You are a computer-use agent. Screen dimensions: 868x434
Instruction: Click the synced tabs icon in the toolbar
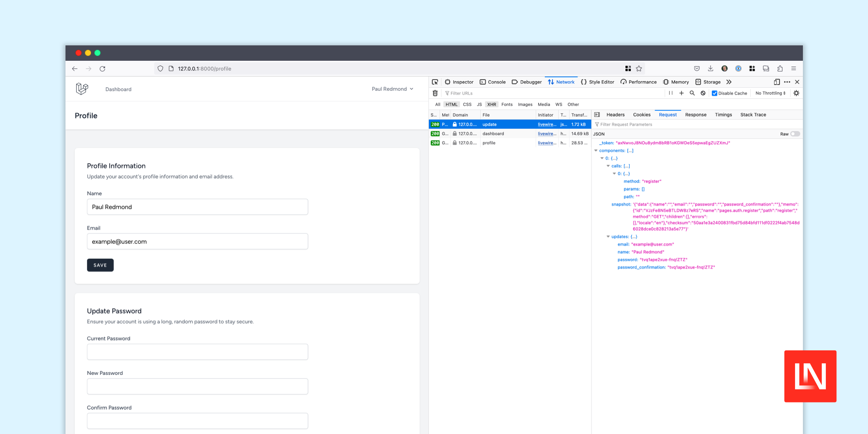[766, 69]
